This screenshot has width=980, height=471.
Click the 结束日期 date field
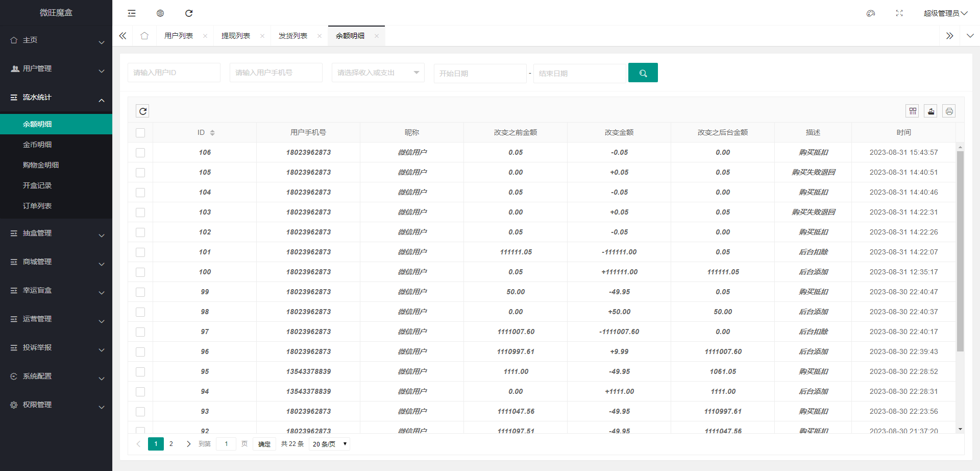coord(580,73)
